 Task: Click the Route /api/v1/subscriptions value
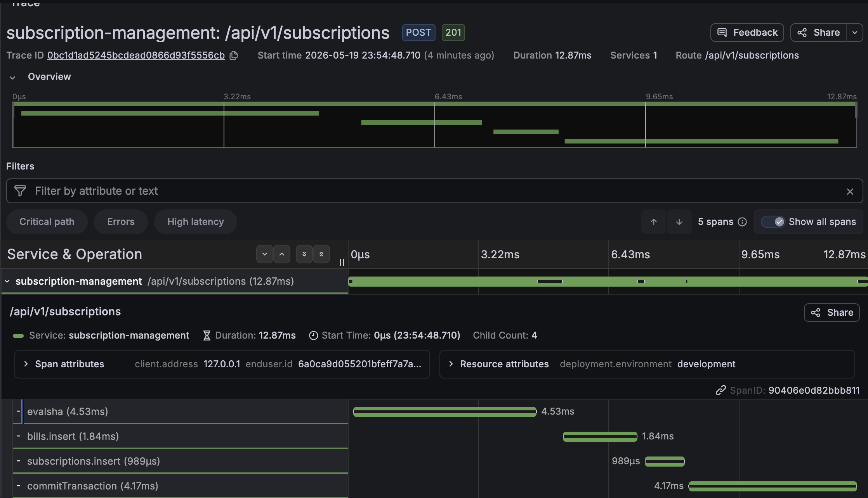pyautogui.click(x=752, y=55)
